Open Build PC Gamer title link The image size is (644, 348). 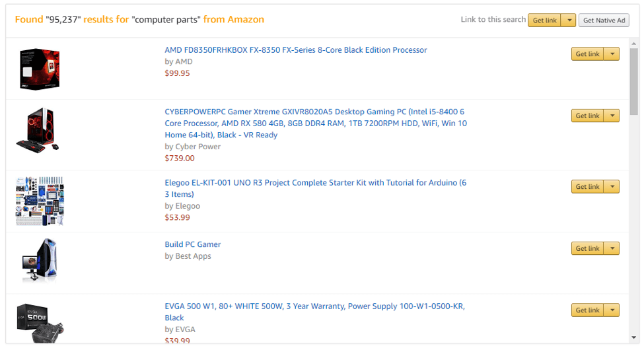coord(192,244)
